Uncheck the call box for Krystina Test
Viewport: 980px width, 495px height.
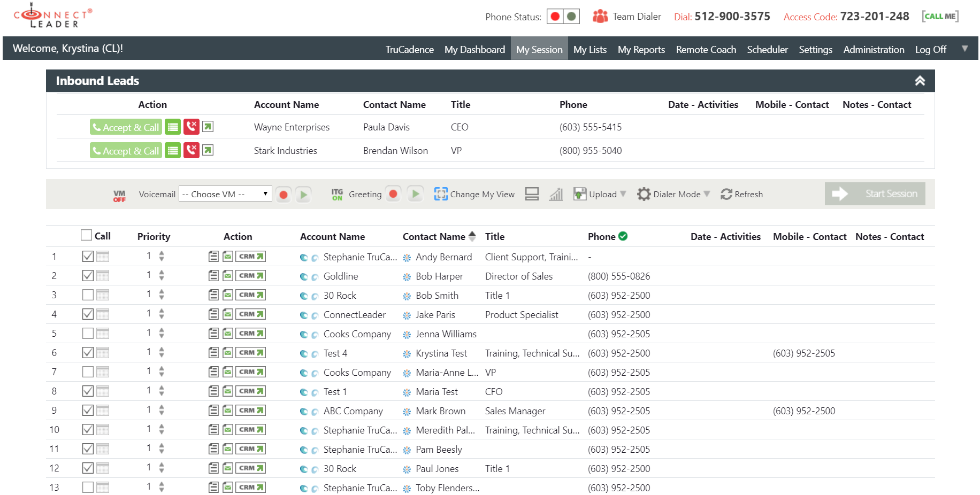pyautogui.click(x=88, y=353)
